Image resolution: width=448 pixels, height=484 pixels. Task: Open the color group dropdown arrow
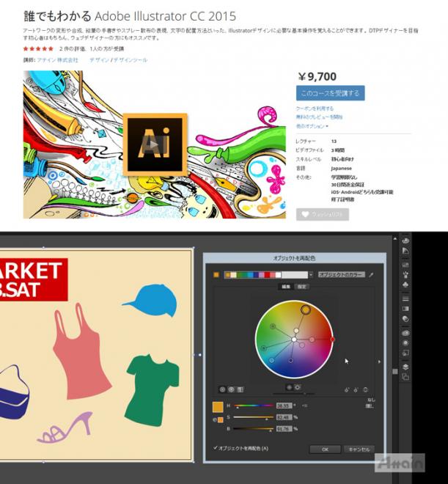pos(311,275)
